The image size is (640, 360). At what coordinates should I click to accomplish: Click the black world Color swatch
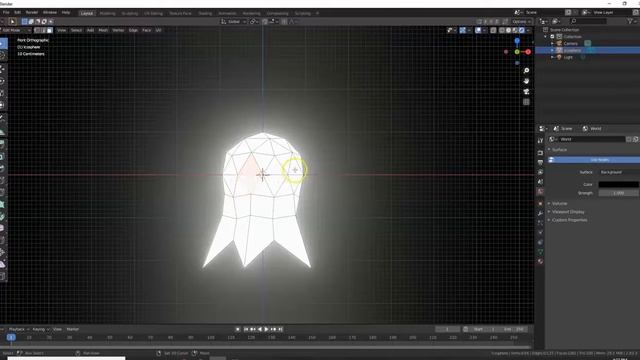point(618,184)
